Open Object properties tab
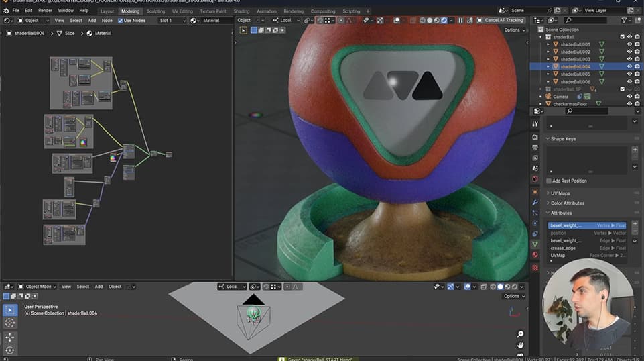The image size is (644, 361). tap(535, 192)
